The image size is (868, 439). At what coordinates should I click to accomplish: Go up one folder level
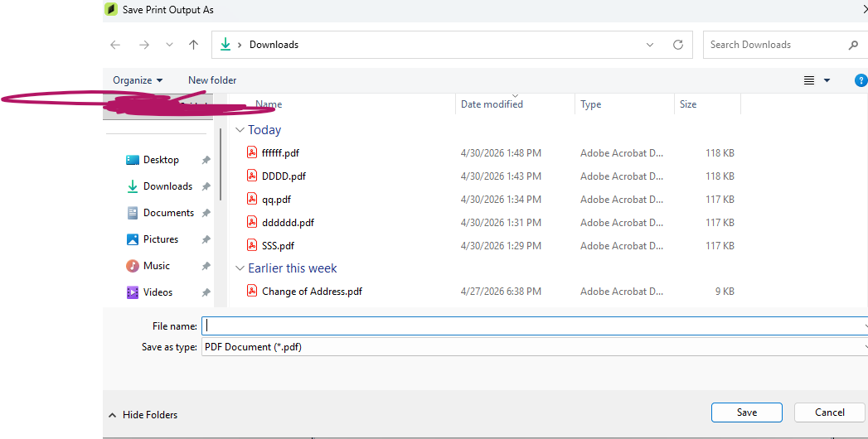[193, 45]
